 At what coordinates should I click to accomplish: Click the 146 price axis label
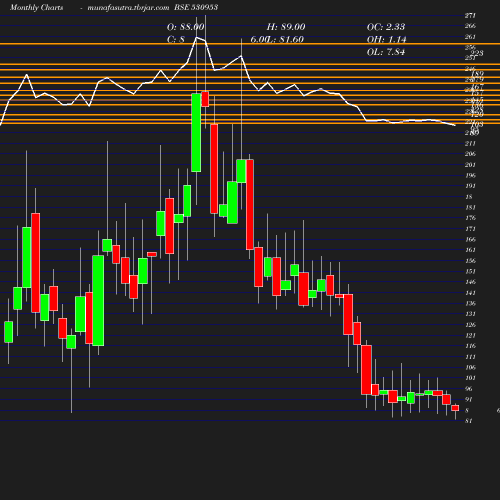point(470,282)
